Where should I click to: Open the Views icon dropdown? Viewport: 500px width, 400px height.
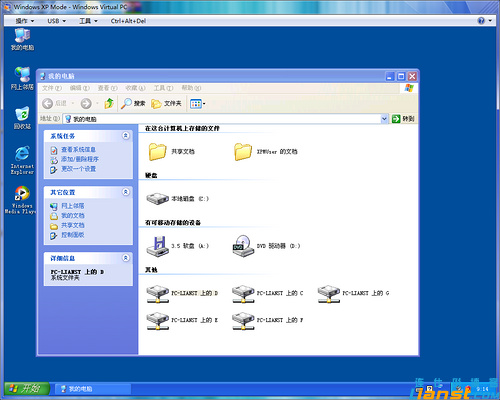pyautogui.click(x=198, y=104)
